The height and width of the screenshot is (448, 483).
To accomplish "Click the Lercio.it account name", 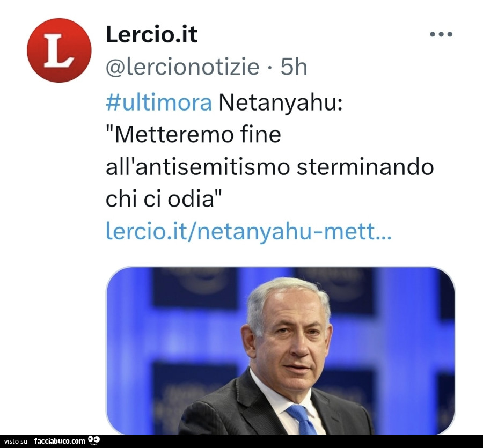I will pos(151,34).
